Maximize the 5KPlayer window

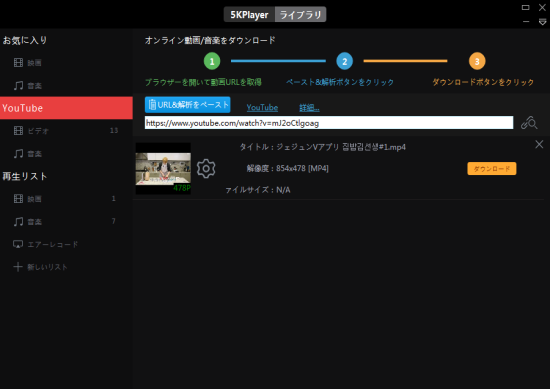525,7
